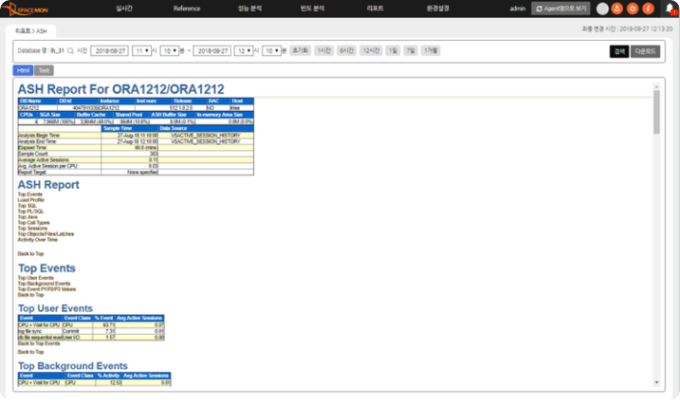Image resolution: width=680 pixels, height=400 pixels.
Task: Select the 12시간 range button
Action: click(x=371, y=51)
